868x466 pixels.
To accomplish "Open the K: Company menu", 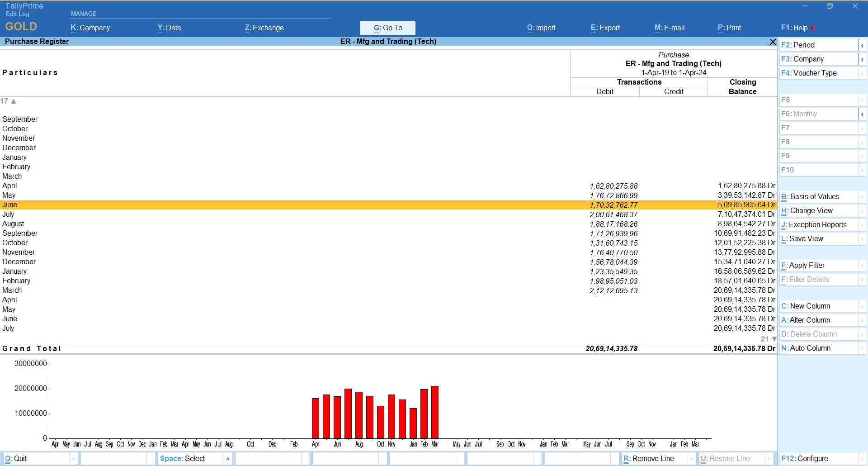I will [90, 28].
